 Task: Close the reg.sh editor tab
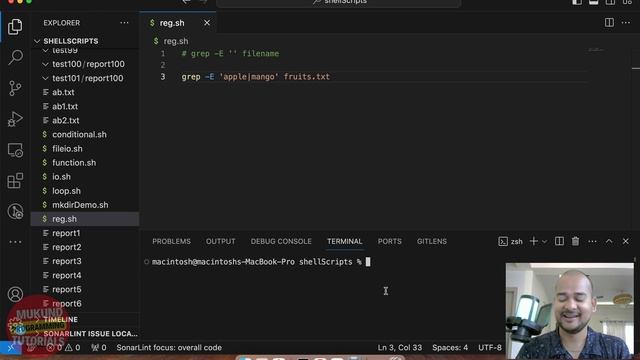(207, 23)
